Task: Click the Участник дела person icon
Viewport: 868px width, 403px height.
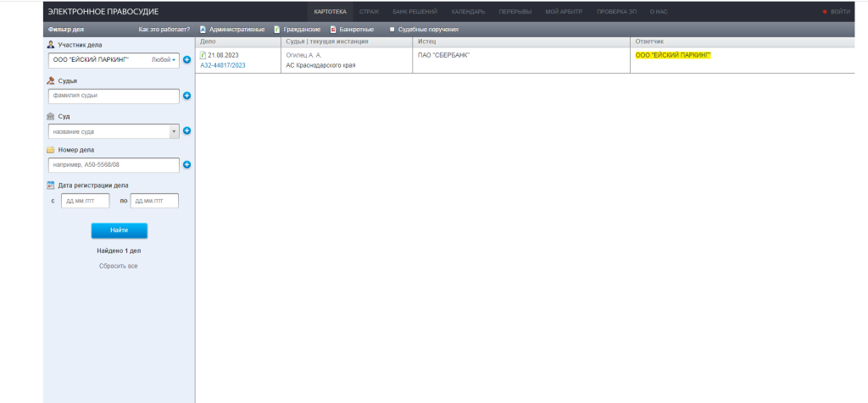Action: click(50, 45)
